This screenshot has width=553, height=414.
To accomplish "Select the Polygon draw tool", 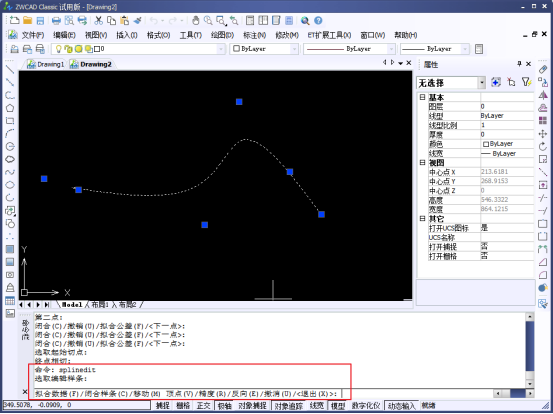I will 10,108.
